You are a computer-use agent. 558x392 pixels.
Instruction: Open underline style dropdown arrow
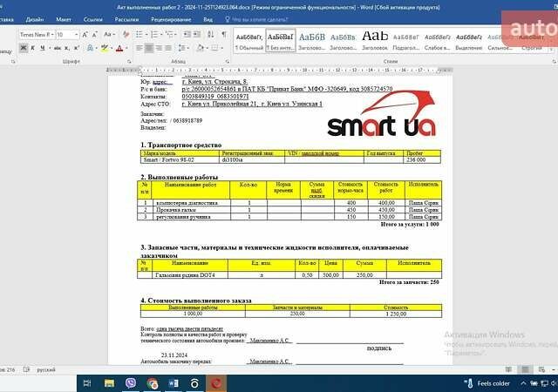tap(49, 48)
